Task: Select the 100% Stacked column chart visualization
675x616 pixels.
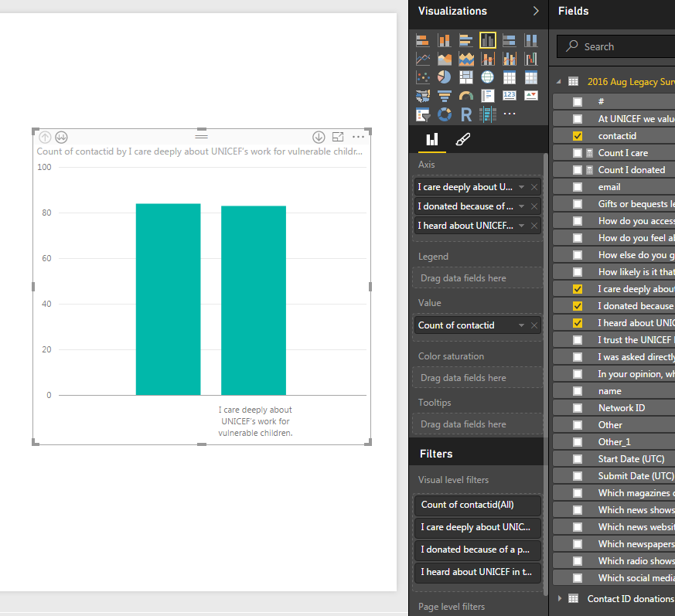Action: pos(530,40)
